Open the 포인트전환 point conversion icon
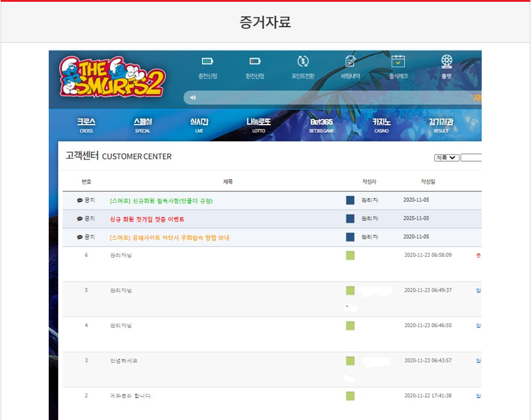This screenshot has height=420, width=531. (x=303, y=61)
